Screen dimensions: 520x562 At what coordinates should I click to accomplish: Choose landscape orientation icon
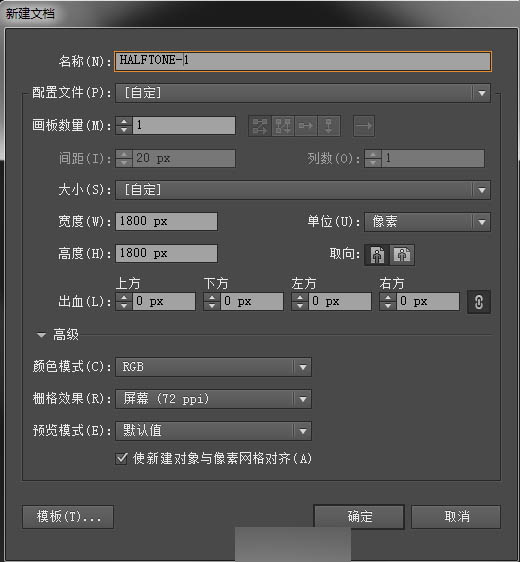pyautogui.click(x=402, y=255)
